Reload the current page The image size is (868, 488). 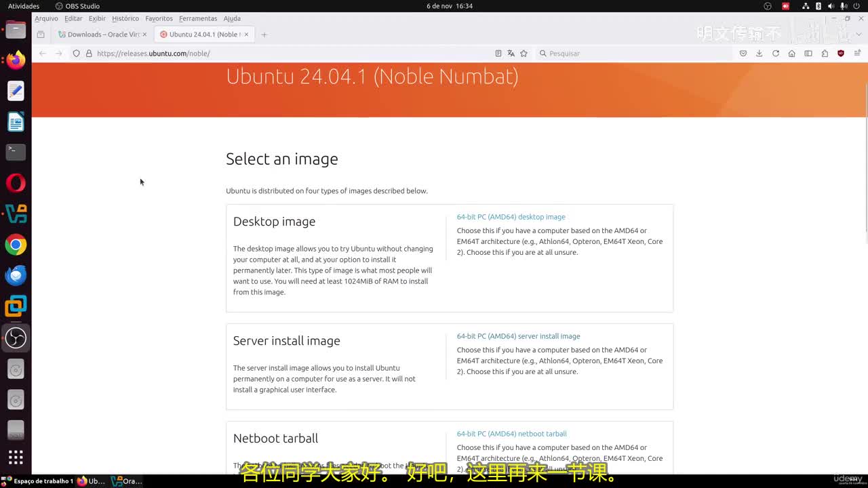pos(776,54)
